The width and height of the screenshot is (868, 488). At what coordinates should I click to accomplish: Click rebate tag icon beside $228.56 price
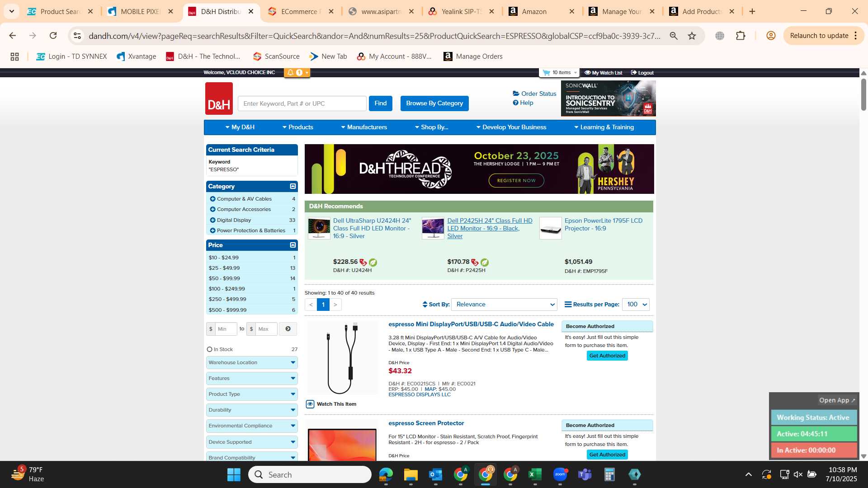(363, 262)
